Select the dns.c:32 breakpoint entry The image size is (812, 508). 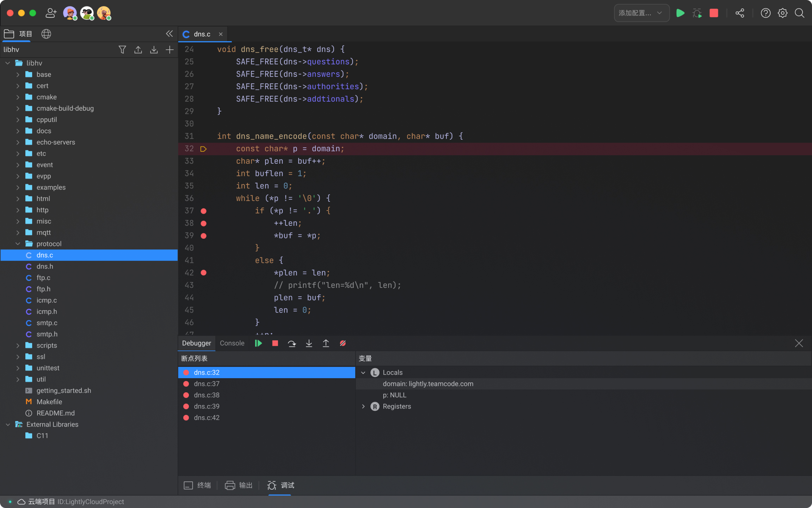tap(266, 373)
